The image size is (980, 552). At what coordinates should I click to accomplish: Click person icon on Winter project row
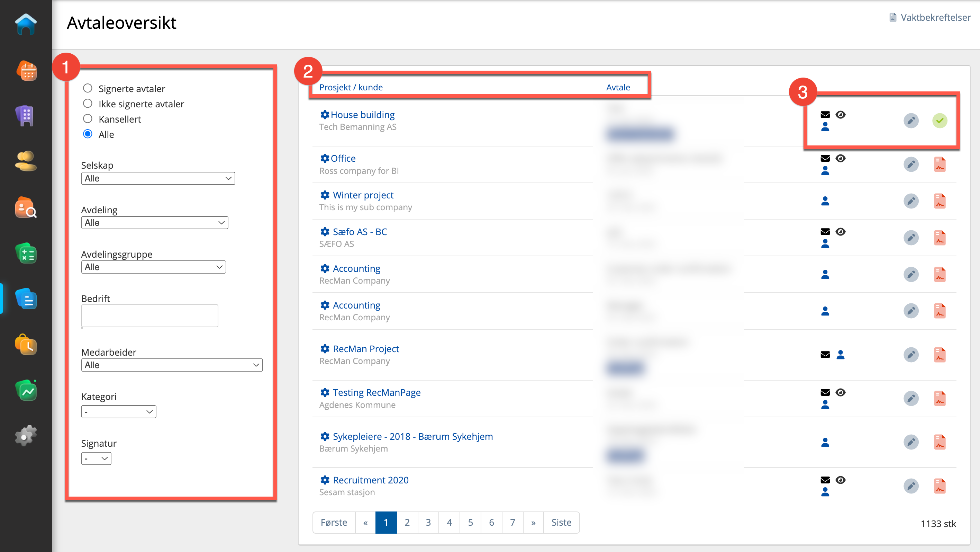pyautogui.click(x=825, y=201)
